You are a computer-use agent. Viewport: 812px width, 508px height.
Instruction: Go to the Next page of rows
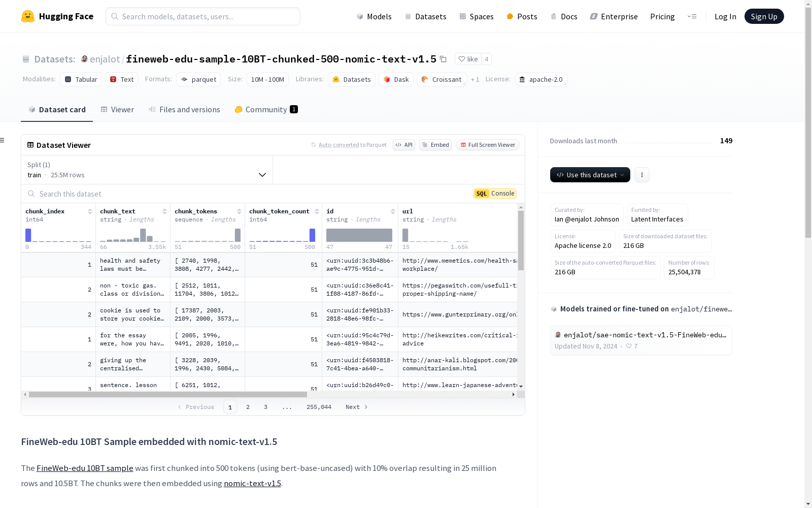(356, 407)
